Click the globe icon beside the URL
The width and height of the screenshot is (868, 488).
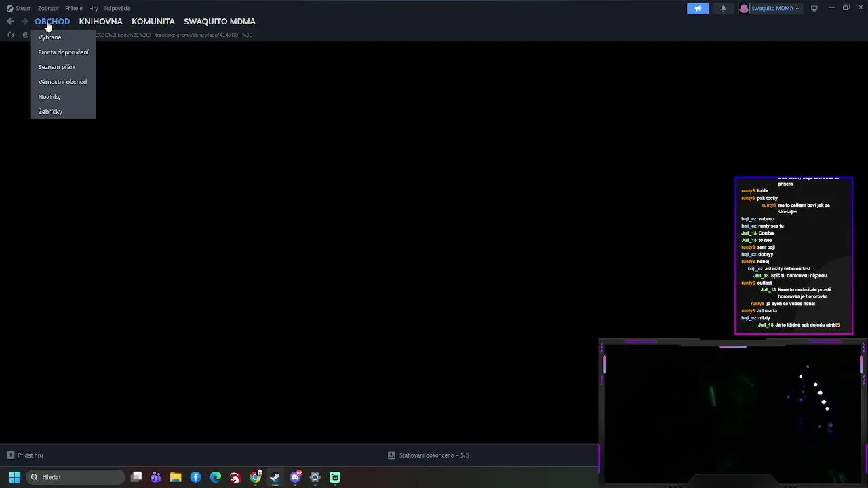point(26,35)
